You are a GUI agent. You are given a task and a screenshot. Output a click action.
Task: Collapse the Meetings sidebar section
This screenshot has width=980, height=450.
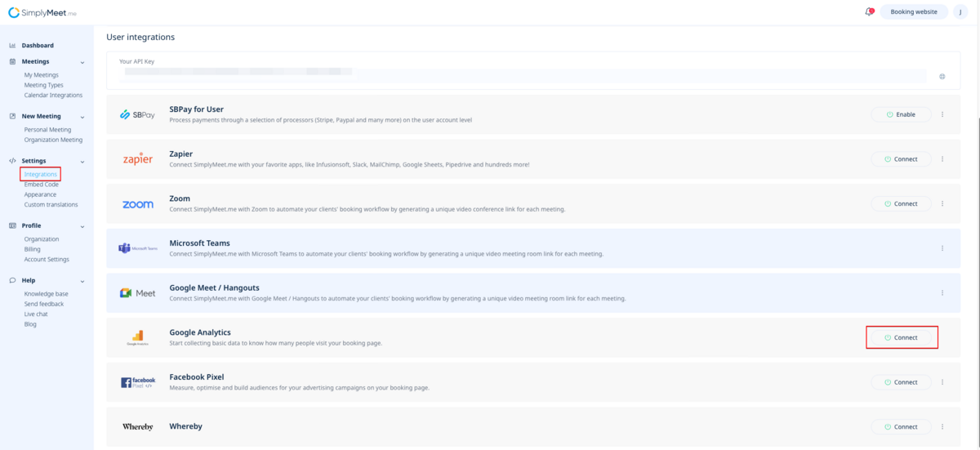tap(82, 62)
